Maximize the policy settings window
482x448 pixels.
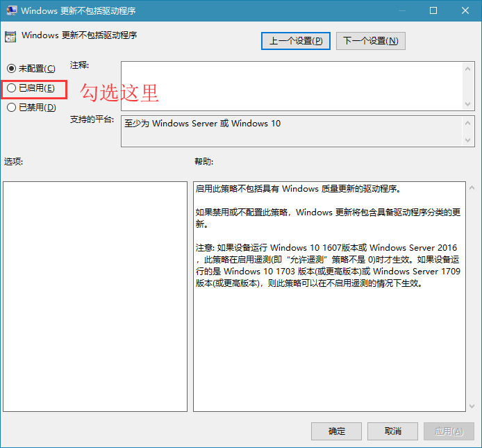click(433, 10)
